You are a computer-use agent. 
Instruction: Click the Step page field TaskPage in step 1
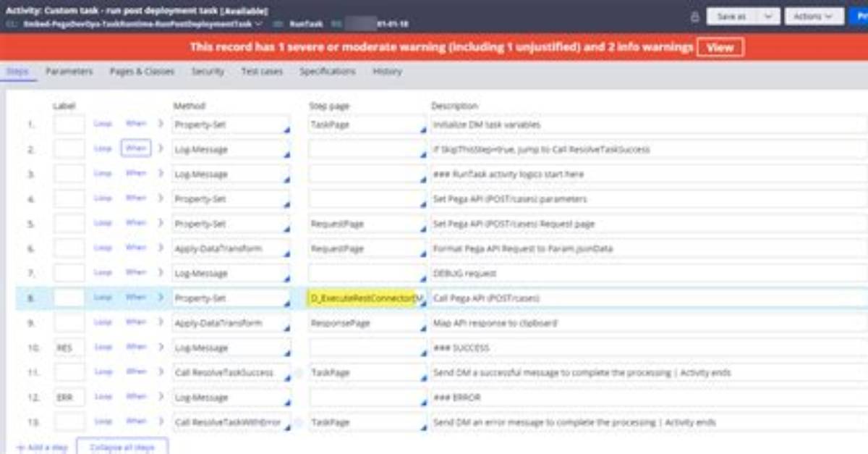tap(367, 125)
